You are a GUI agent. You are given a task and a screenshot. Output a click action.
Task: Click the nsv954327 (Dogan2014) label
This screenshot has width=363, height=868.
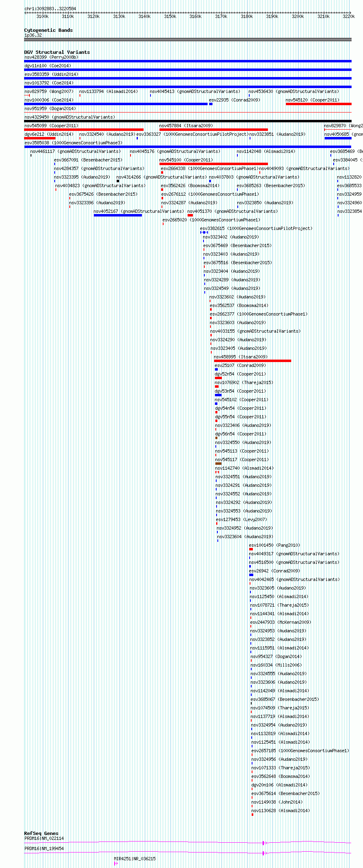(x=276, y=657)
